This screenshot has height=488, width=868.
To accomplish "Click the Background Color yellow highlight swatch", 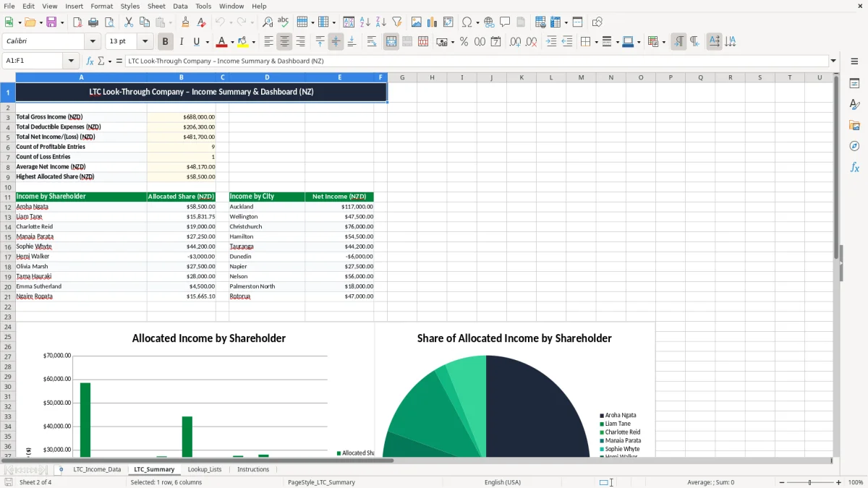I will [242, 42].
